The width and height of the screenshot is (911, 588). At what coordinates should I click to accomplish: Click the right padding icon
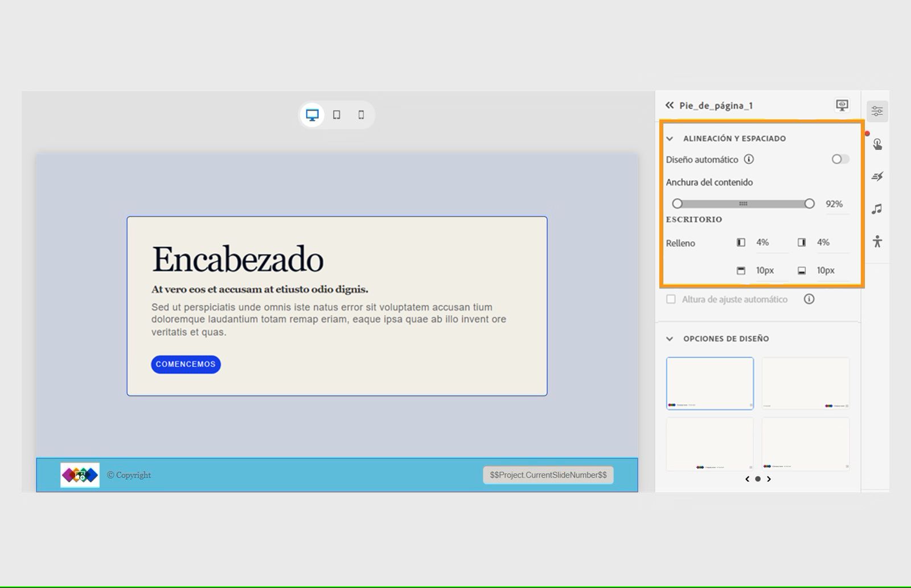pos(802,242)
